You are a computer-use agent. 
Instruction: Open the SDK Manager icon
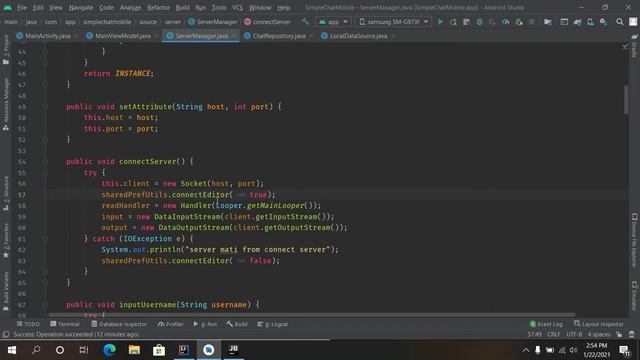pos(604,22)
